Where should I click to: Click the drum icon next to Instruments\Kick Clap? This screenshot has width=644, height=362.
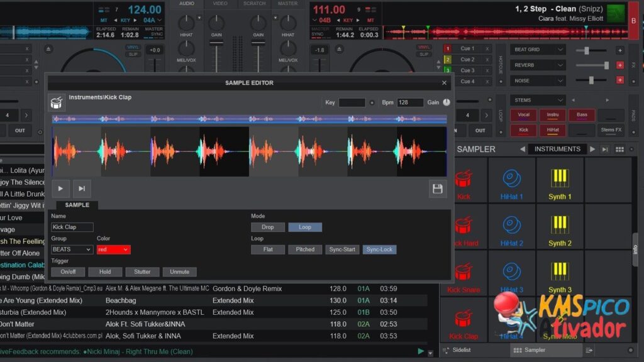[56, 102]
